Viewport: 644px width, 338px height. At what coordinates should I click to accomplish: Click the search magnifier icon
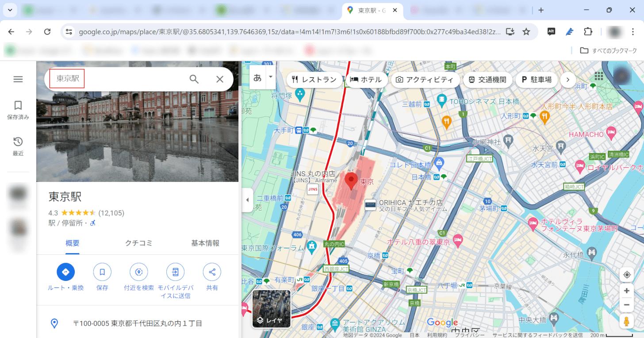tap(194, 79)
